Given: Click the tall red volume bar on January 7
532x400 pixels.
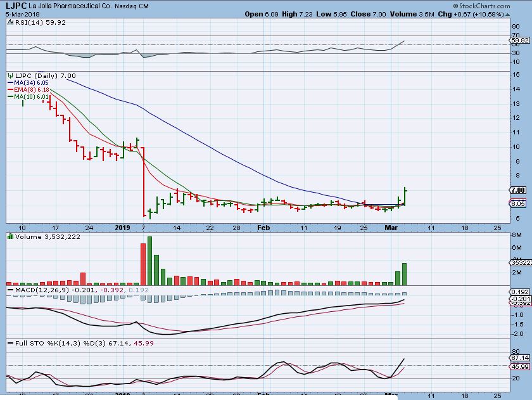Looking at the screenshot, I should 143,264.
